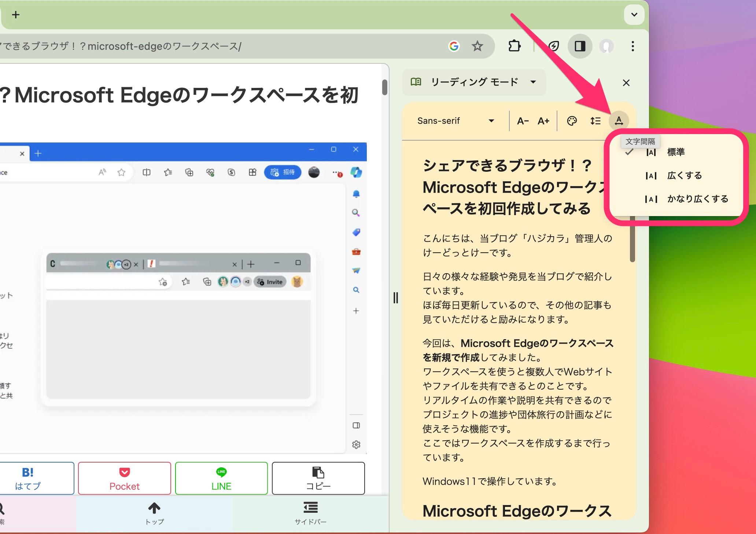Select かなり広くする letter spacing option

coord(676,199)
